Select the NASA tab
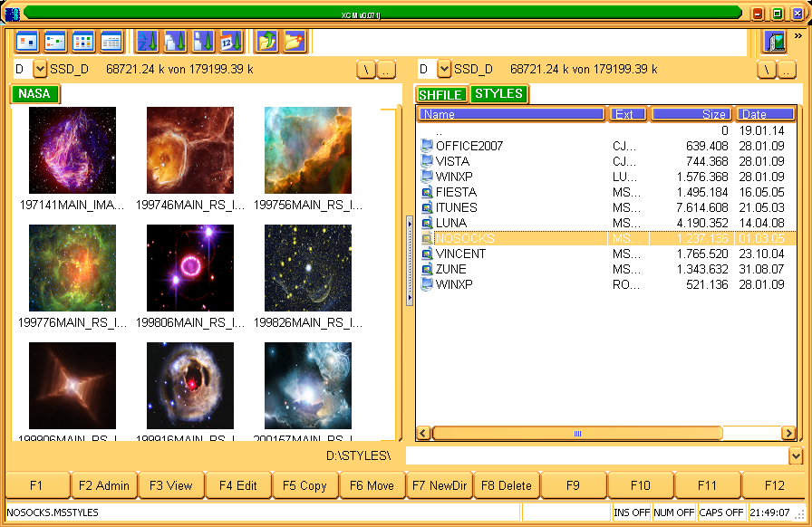The height and width of the screenshot is (527, 812). click(34, 94)
